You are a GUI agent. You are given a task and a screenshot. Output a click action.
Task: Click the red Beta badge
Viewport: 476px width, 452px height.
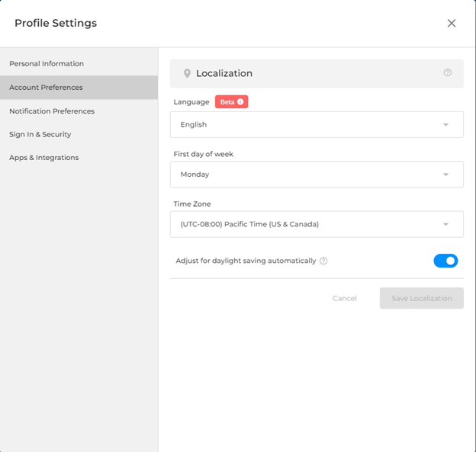point(231,102)
